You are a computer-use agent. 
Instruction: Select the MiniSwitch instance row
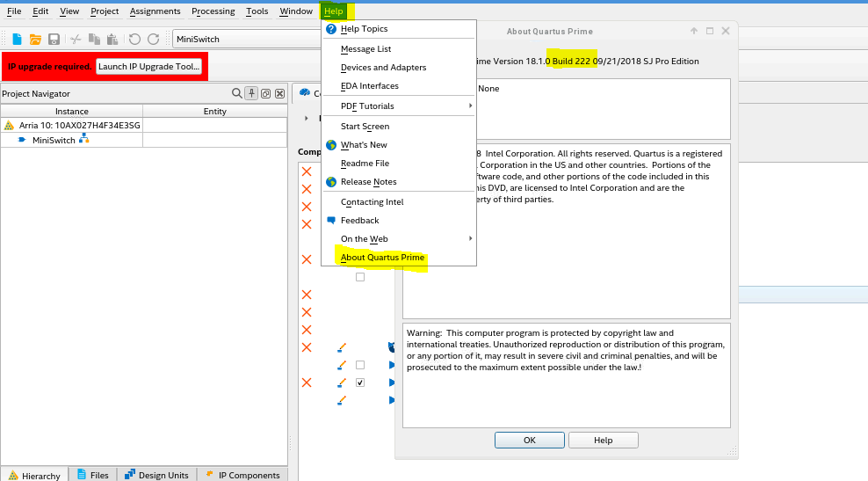pos(144,140)
